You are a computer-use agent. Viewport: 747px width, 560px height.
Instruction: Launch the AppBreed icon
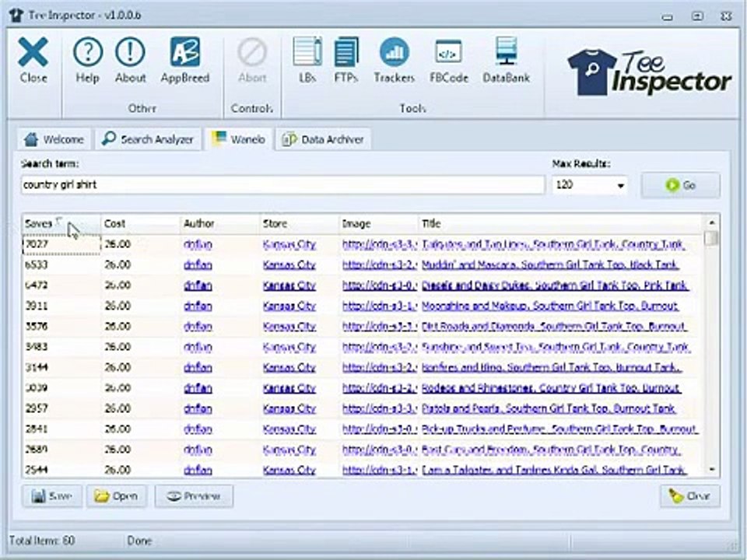pos(185,61)
